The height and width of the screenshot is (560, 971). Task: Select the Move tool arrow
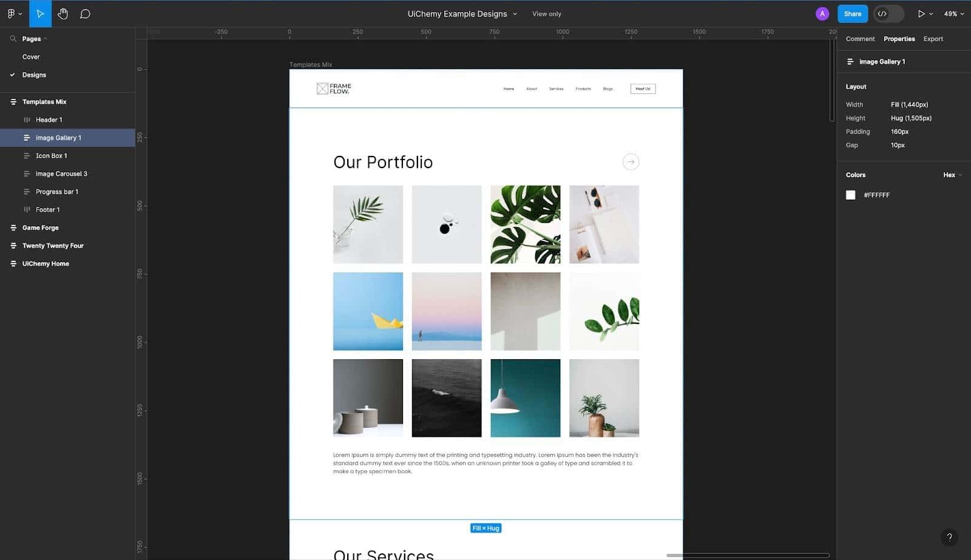(x=40, y=13)
